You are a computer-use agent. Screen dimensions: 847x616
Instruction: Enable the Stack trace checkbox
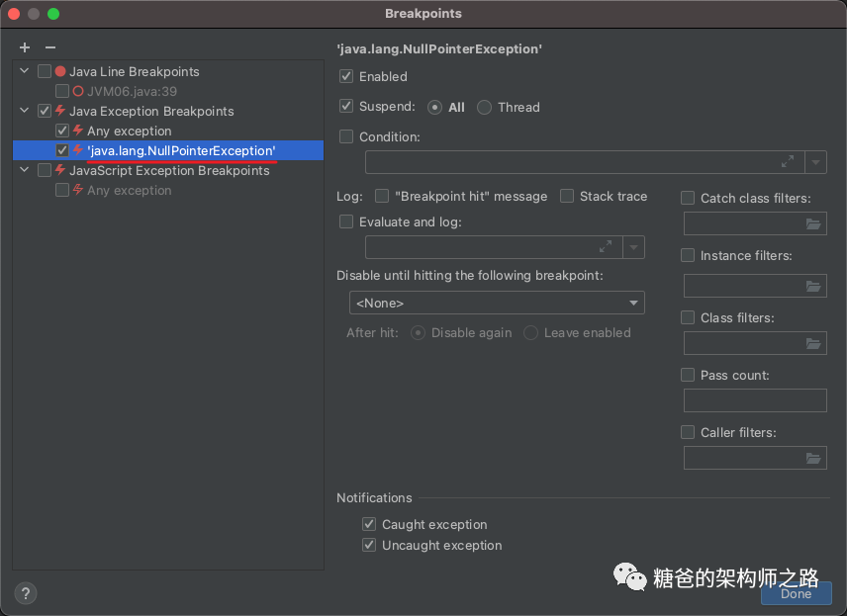(567, 196)
